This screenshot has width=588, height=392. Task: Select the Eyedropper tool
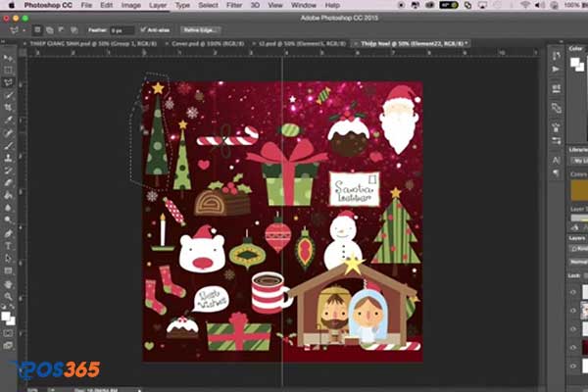pos(8,120)
